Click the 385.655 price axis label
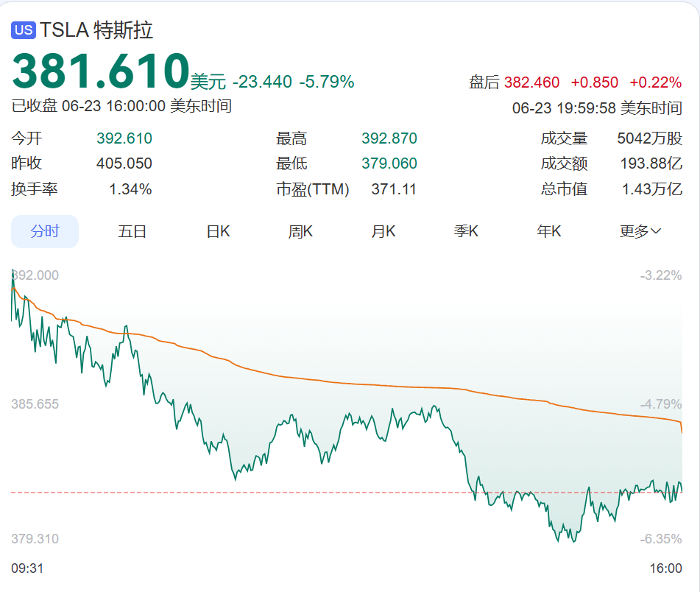The image size is (700, 592). pos(35,404)
